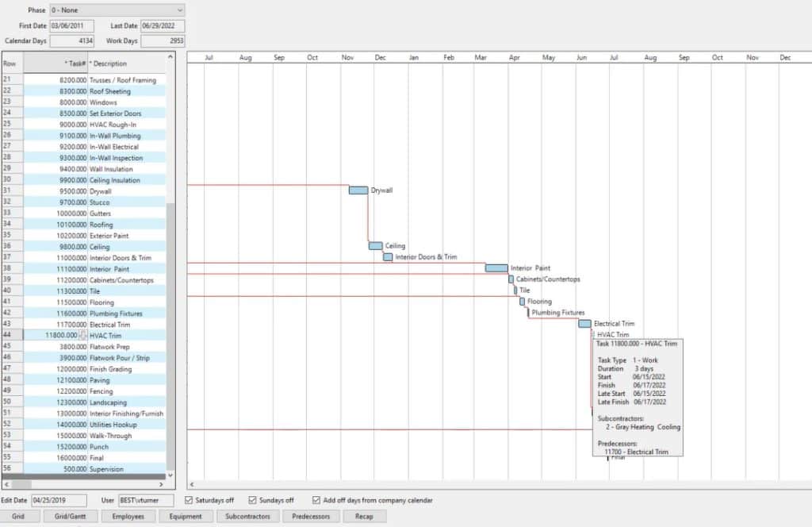Open the Grid/Gantt view
Image resolution: width=812 pixels, height=527 pixels.
click(x=71, y=517)
